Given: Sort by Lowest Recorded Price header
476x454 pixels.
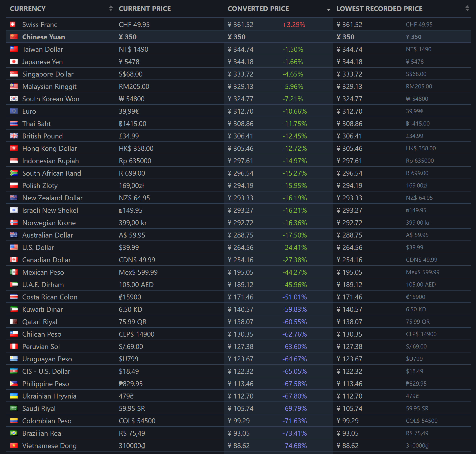Looking at the screenshot, I should point(402,9).
